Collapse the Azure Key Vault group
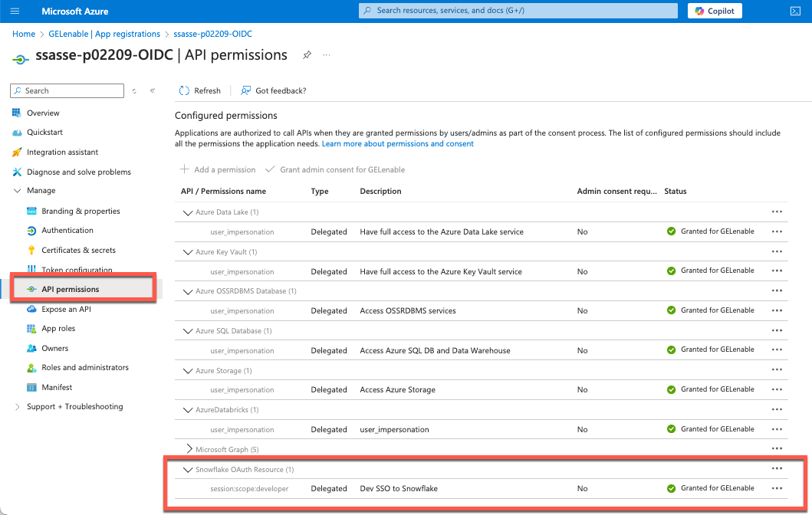Viewport: 812px width, 515px height. point(188,252)
